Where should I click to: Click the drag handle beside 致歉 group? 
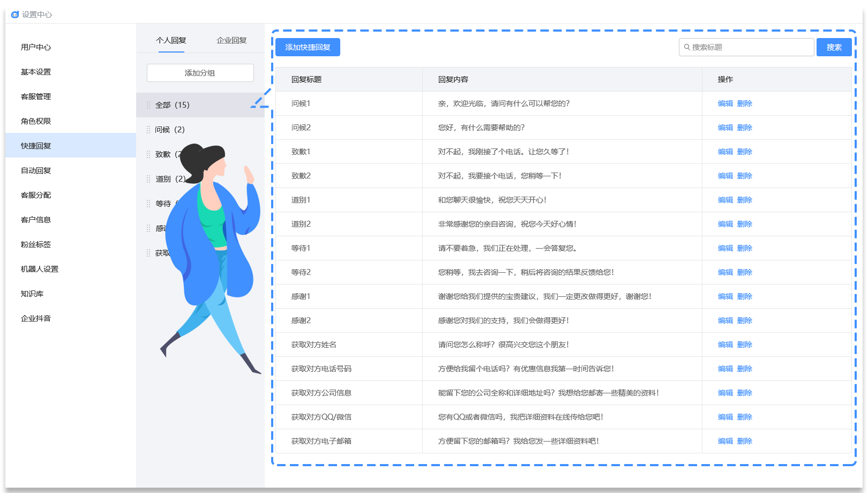(148, 154)
